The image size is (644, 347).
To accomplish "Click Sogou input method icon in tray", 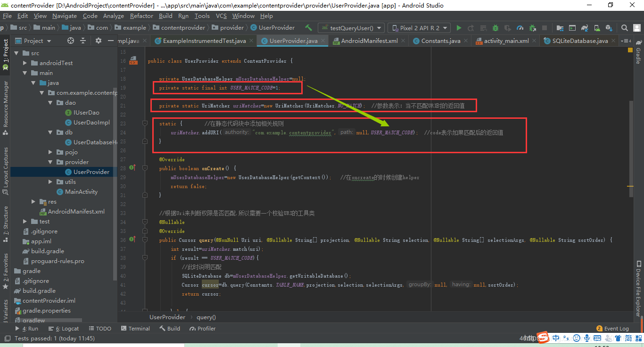I will (x=544, y=338).
